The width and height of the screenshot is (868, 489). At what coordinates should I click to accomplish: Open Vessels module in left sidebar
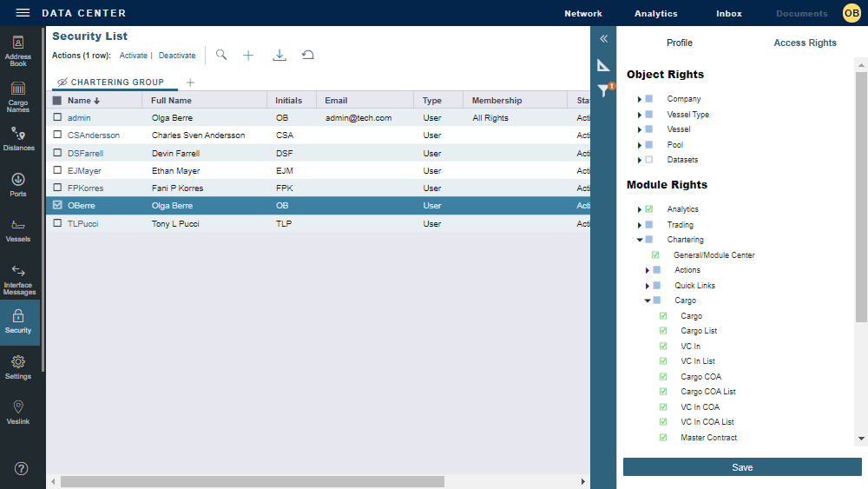(x=18, y=230)
